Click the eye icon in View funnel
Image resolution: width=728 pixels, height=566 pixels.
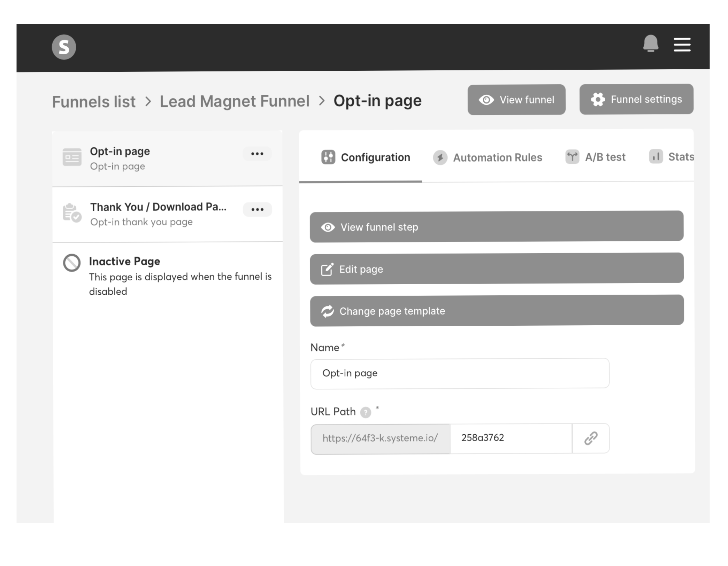[x=486, y=100]
